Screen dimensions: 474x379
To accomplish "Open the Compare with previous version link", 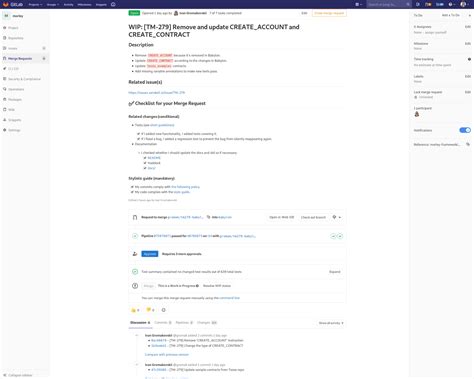I will [167, 355].
